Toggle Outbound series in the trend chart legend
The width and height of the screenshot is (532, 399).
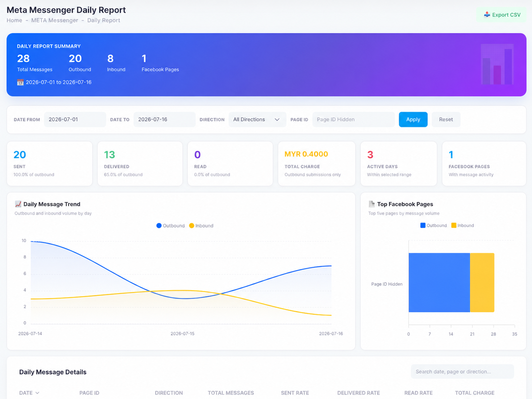point(170,226)
